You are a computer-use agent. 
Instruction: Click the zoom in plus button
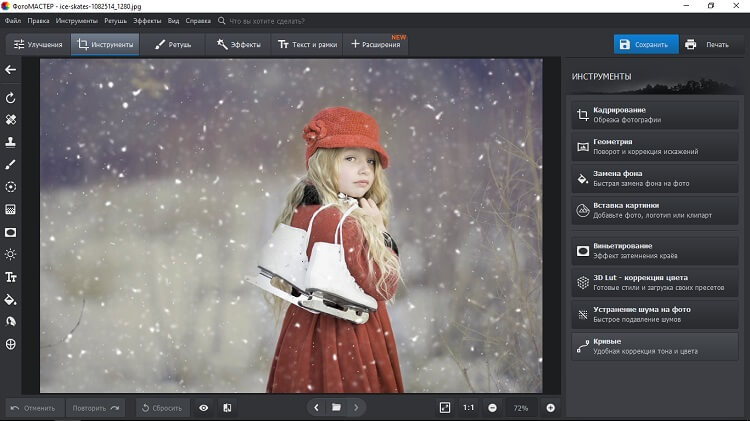[550, 408]
